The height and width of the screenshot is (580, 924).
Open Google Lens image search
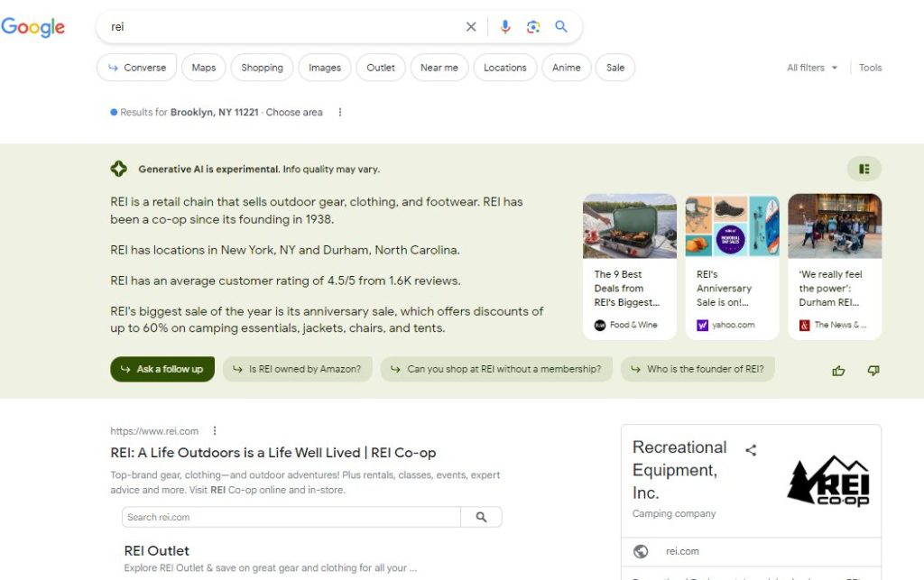pyautogui.click(x=533, y=27)
